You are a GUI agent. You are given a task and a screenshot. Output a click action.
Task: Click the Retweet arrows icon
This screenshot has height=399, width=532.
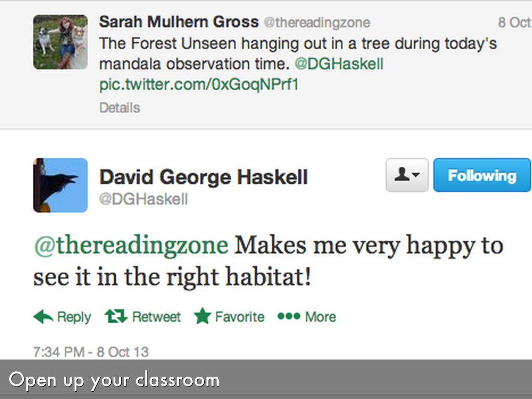pyautogui.click(x=115, y=316)
